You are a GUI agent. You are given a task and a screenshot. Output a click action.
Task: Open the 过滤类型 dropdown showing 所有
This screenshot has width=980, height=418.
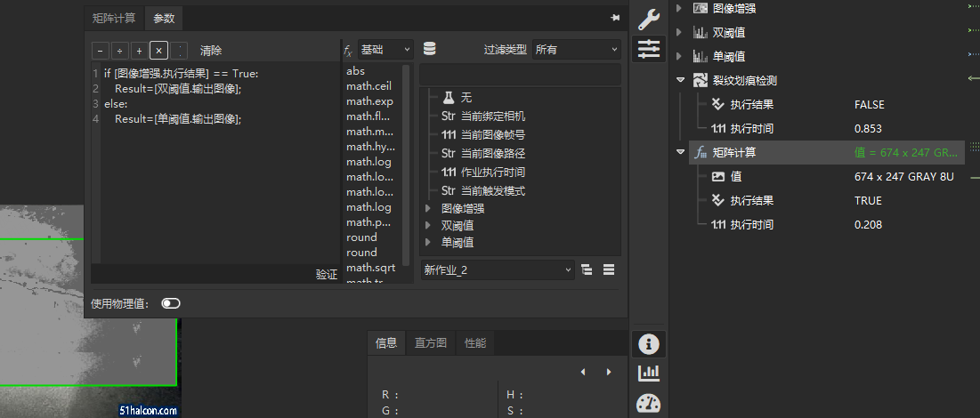coord(576,50)
